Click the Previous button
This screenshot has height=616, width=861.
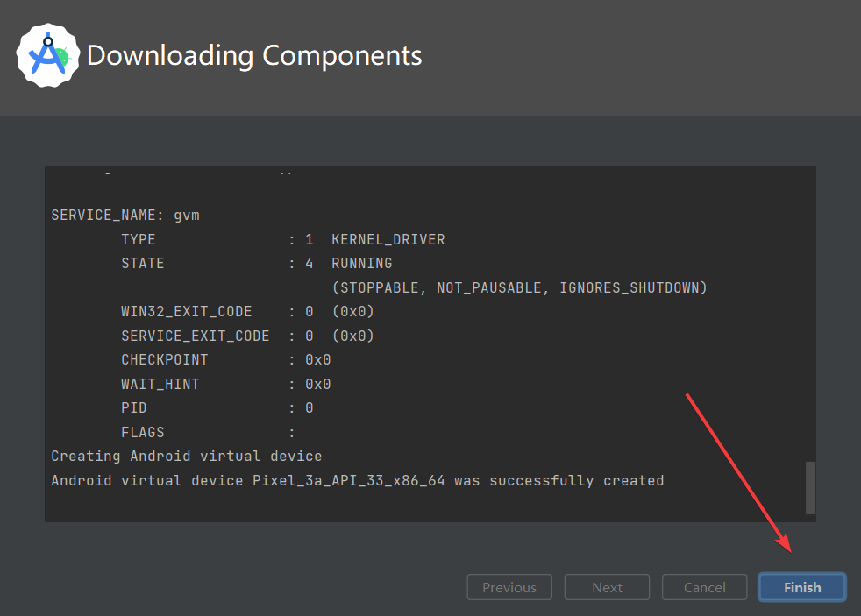click(x=509, y=587)
